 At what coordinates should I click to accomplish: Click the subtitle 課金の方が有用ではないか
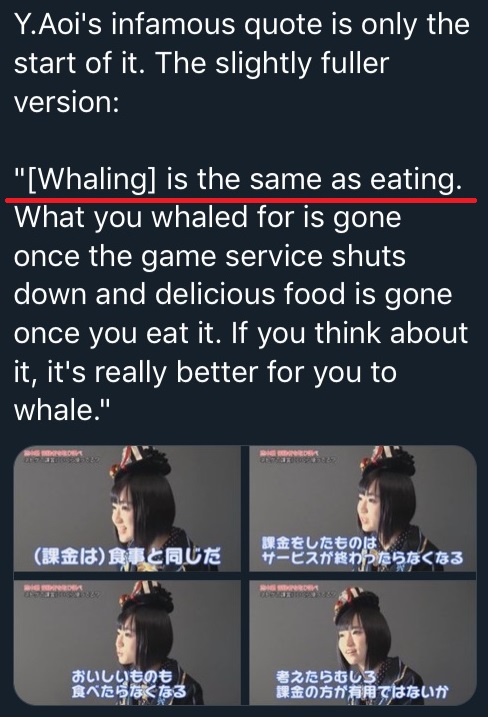pyautogui.click(x=361, y=691)
